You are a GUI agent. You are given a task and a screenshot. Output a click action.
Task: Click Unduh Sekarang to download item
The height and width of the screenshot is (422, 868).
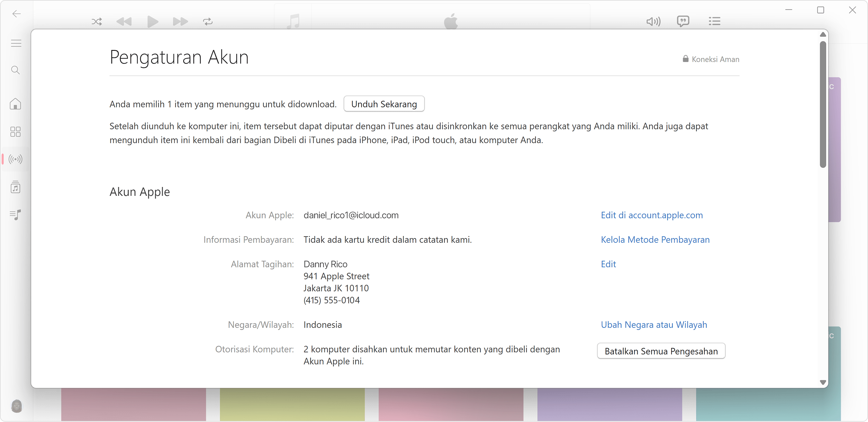tap(384, 104)
